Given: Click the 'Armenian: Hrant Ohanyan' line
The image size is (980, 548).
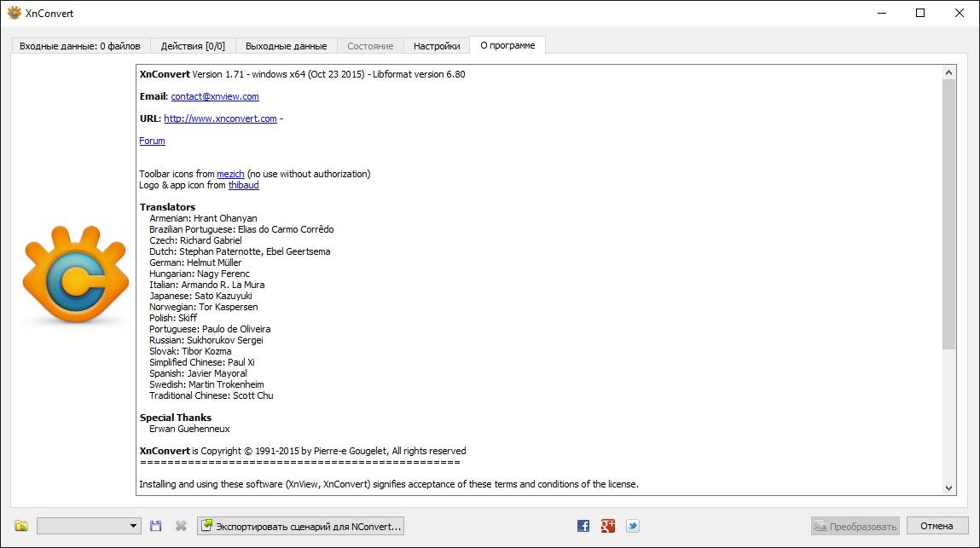Looking at the screenshot, I should pyautogui.click(x=203, y=218).
